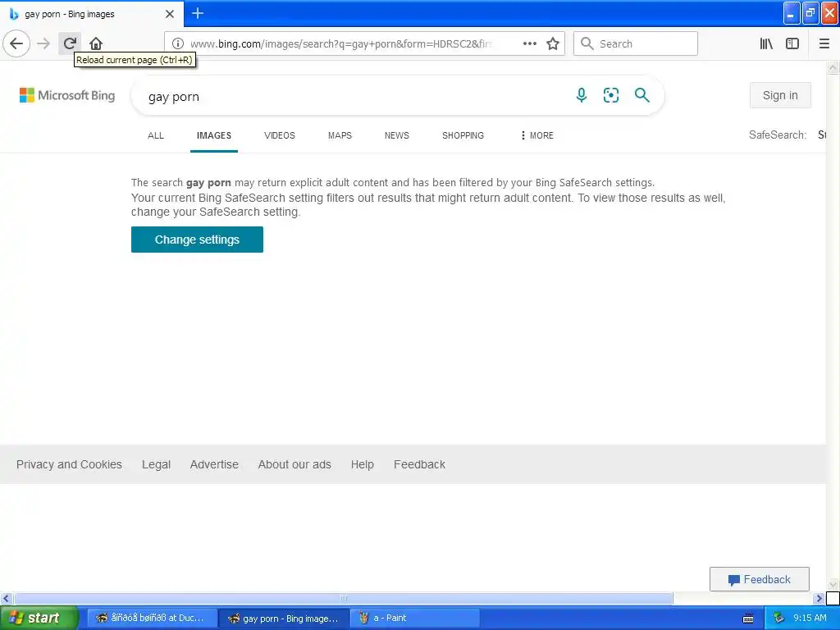840x630 pixels.
Task: Open the NEWS tab
Action: (x=396, y=135)
